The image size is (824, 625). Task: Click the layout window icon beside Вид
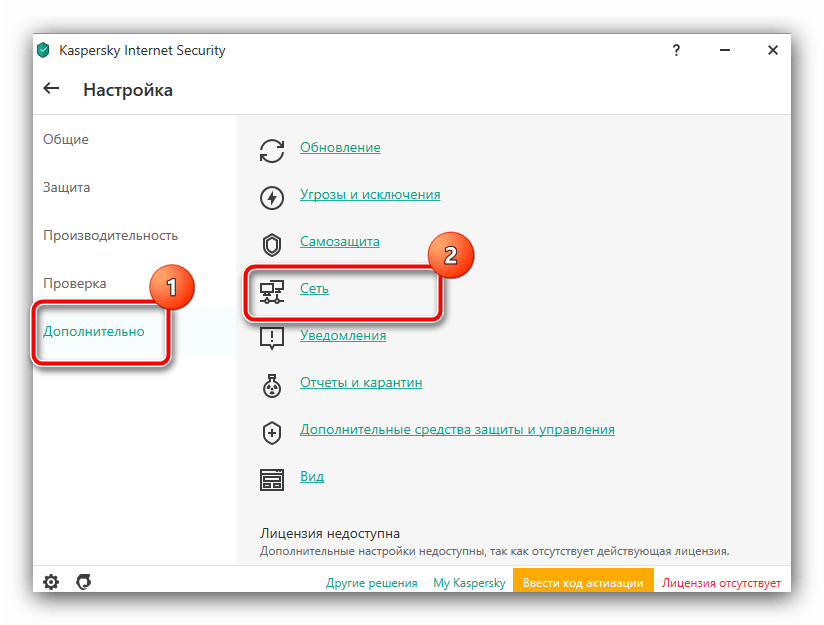pos(272,479)
